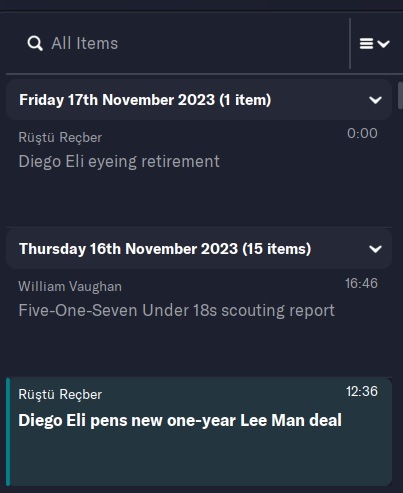The image size is (403, 493).
Task: Click the inbox list scrollbar thumb
Action: point(400,95)
